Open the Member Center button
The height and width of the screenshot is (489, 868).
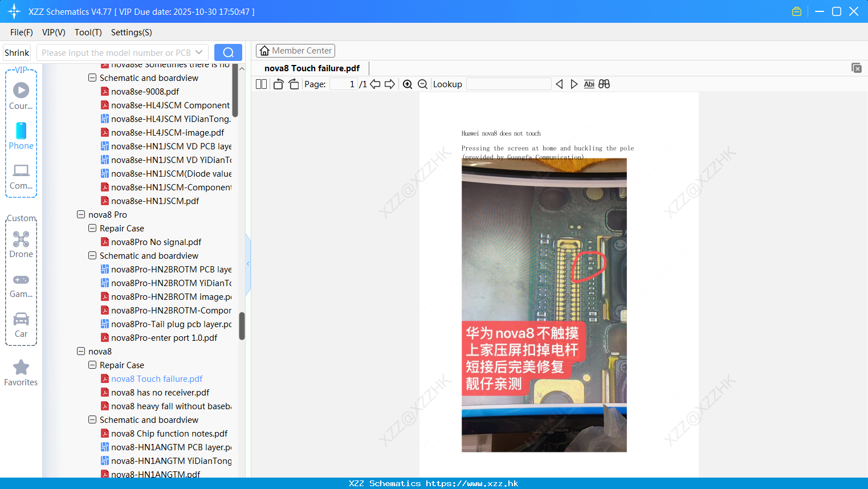pos(295,51)
